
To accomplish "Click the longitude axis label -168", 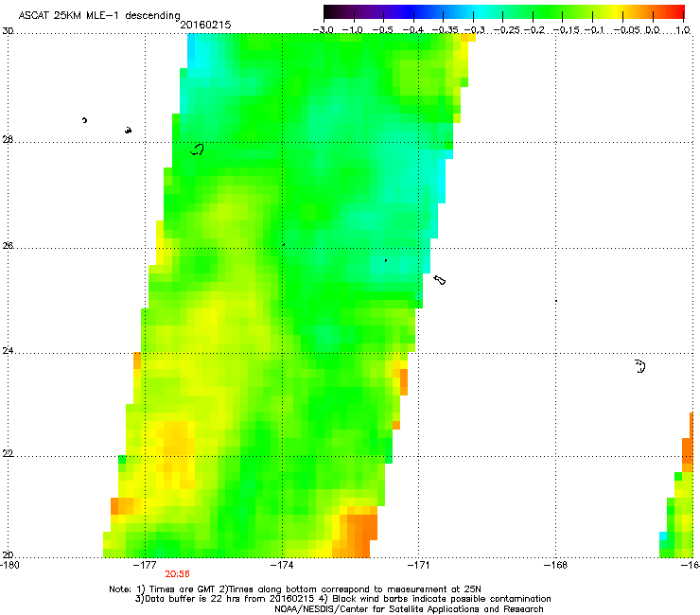I will click(556, 566).
